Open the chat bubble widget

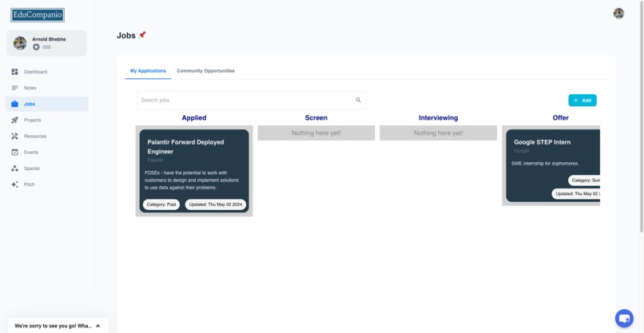click(x=624, y=318)
